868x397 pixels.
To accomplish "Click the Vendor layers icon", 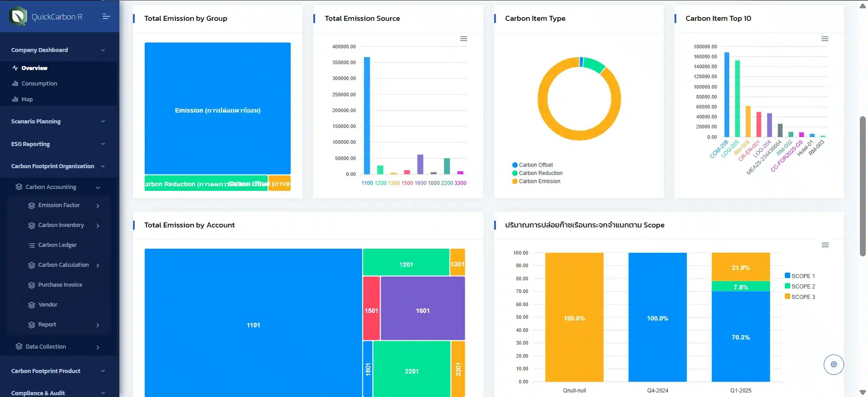I will pyautogui.click(x=32, y=305).
